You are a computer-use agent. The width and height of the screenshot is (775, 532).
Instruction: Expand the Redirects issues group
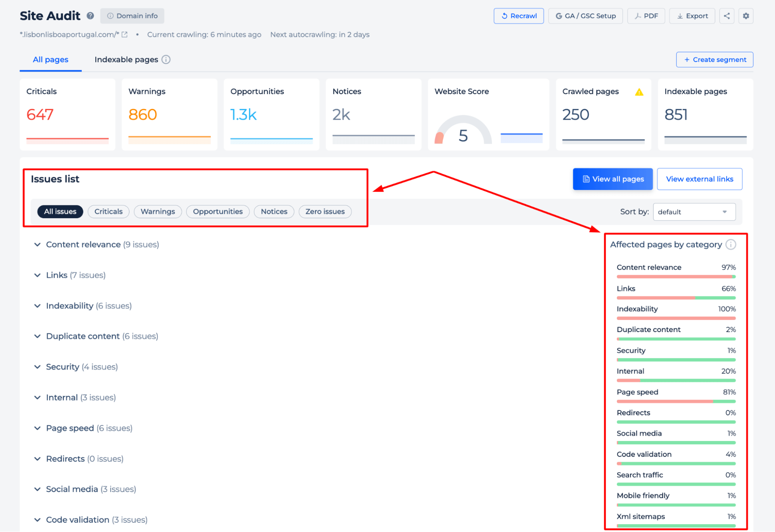click(x=79, y=459)
